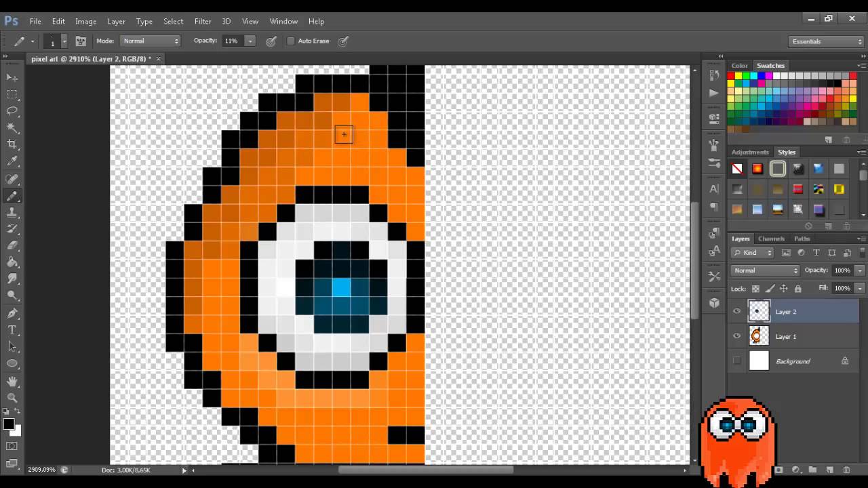This screenshot has height=488, width=868.
Task: Select the Hand tool
Action: [12, 382]
